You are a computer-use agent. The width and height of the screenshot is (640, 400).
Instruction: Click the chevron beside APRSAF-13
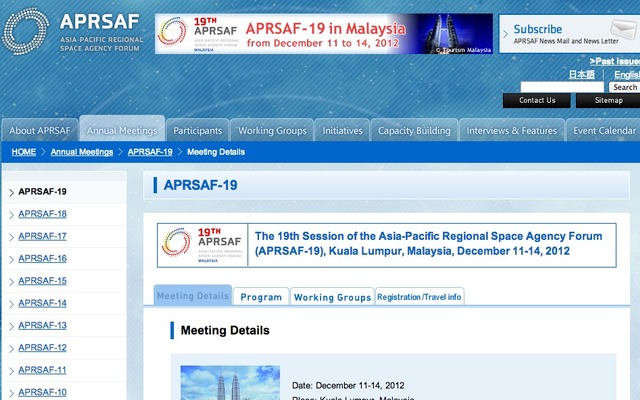[11, 327]
